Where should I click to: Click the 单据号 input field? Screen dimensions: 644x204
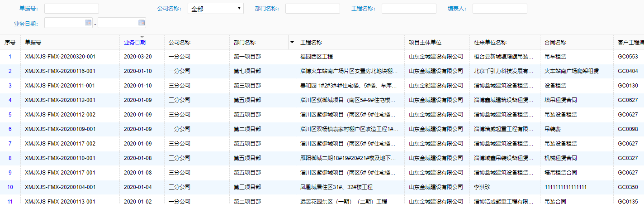pyautogui.click(x=71, y=9)
